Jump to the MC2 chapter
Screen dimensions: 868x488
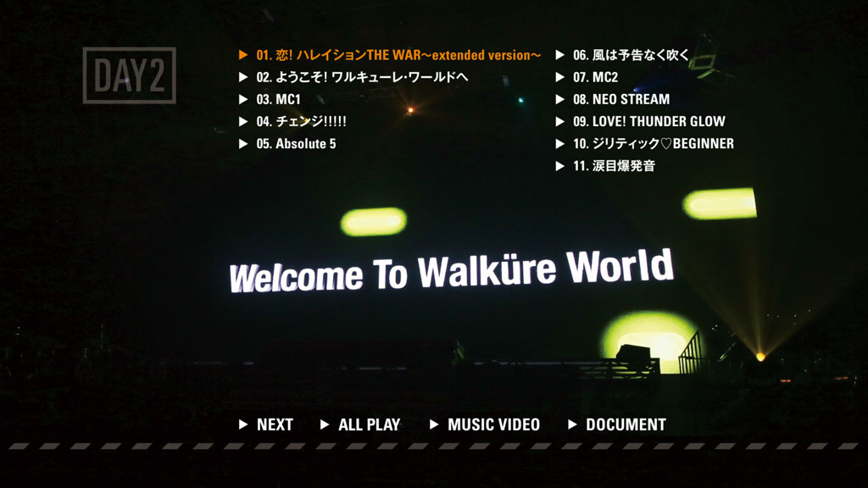[x=595, y=77]
